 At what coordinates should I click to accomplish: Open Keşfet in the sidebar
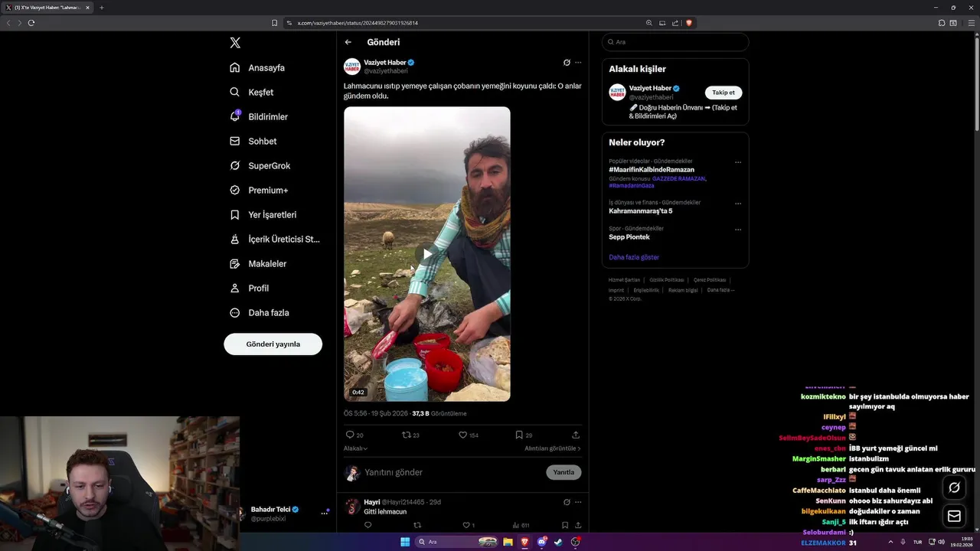point(251,92)
